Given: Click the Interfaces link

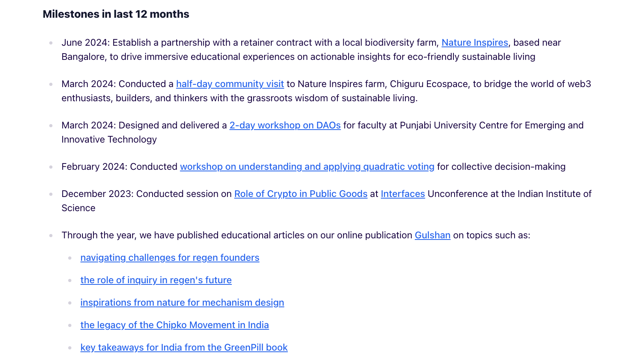Looking at the screenshot, I should coord(403,194).
